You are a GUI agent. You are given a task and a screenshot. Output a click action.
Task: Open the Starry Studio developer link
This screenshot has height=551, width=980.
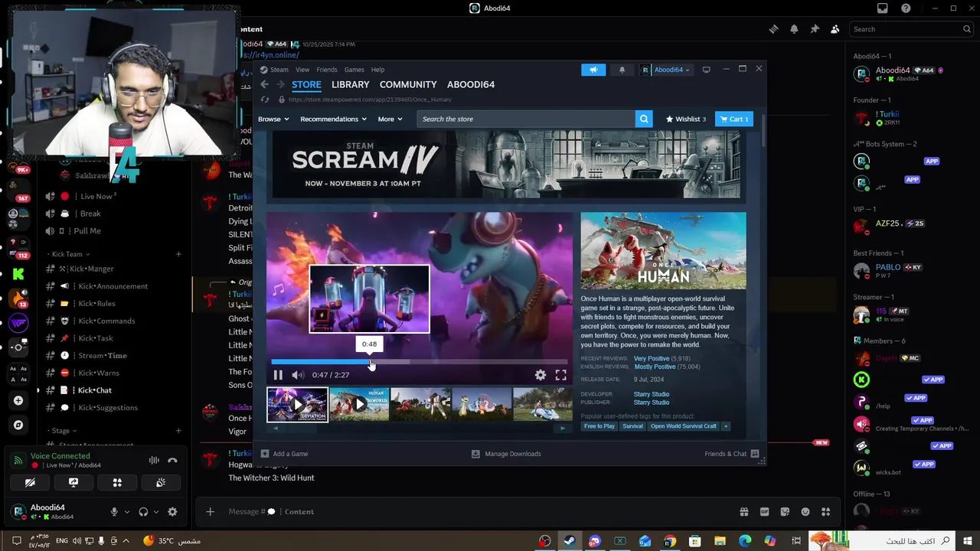click(652, 394)
